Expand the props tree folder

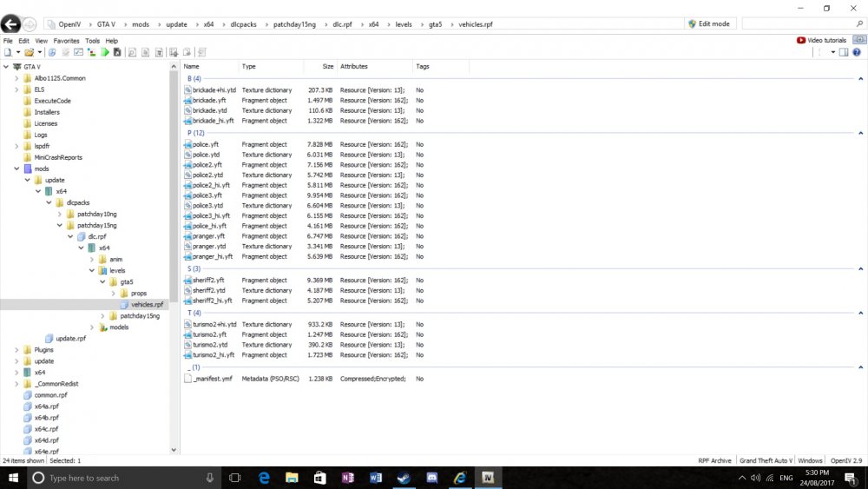(114, 293)
